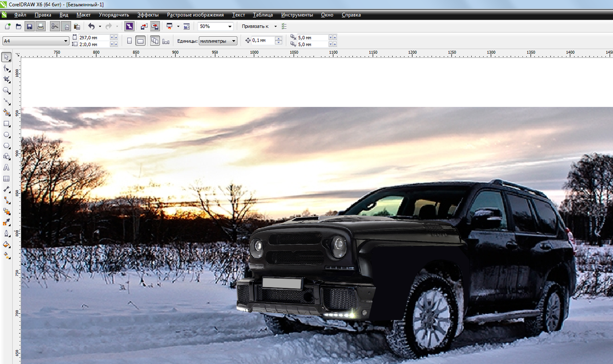Viewport: 613px width, 364px height.
Task: Open the Правка menu
Action: (x=43, y=15)
